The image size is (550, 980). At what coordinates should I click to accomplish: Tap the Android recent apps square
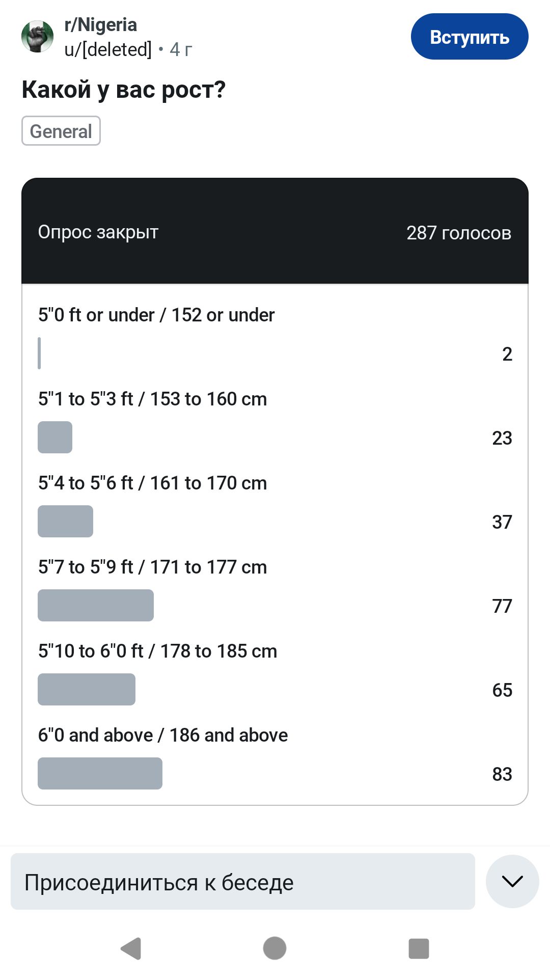click(x=419, y=948)
